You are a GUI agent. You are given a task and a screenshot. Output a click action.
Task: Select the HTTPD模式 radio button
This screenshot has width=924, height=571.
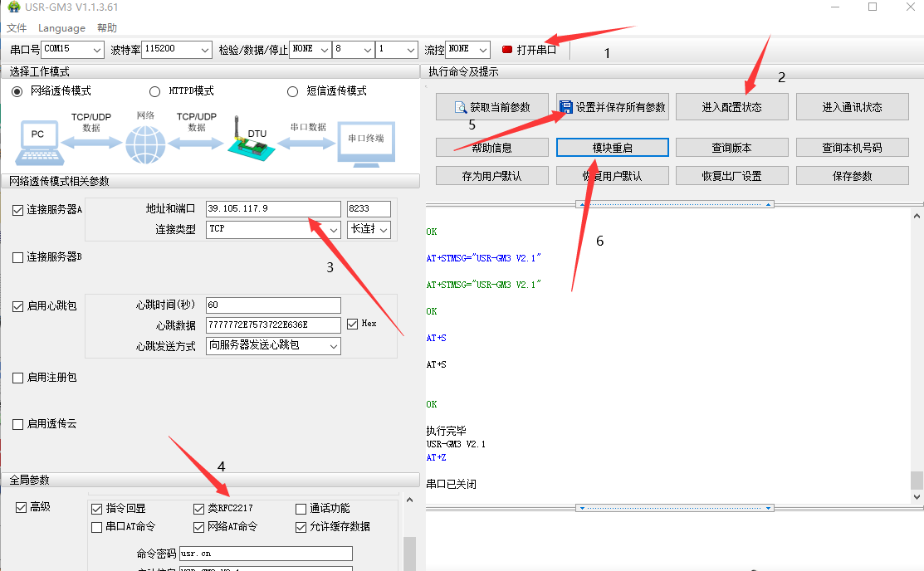point(155,91)
